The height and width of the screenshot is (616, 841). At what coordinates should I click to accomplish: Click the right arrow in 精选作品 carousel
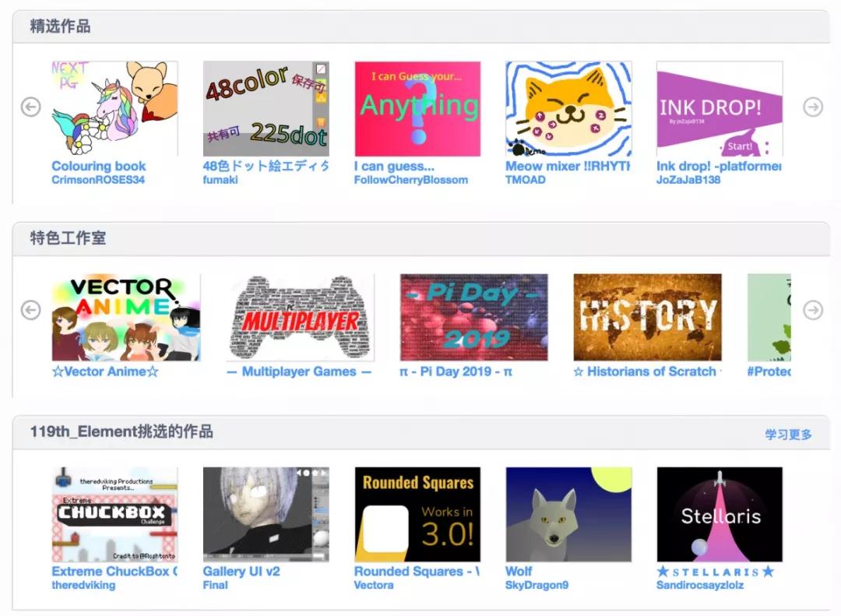(x=812, y=107)
